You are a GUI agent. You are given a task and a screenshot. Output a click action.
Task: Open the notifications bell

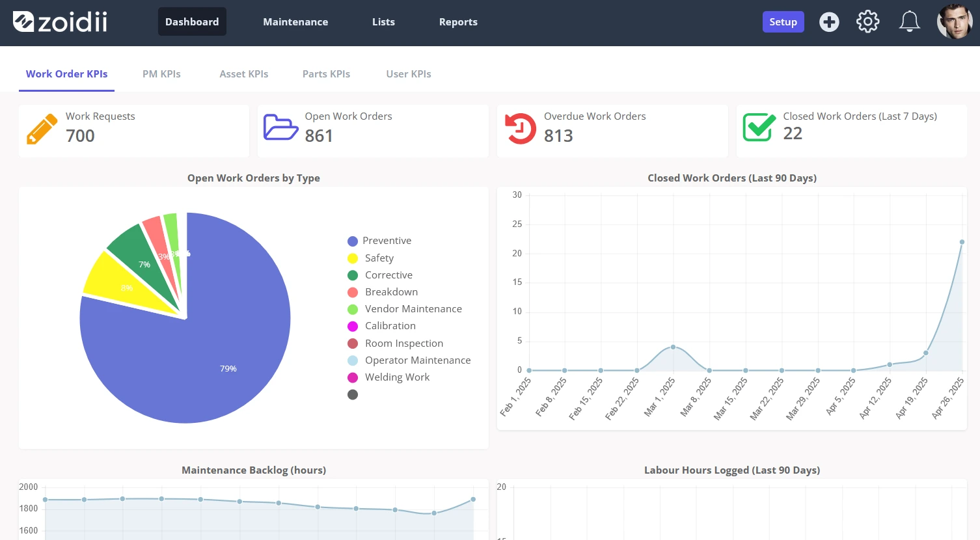pyautogui.click(x=909, y=22)
